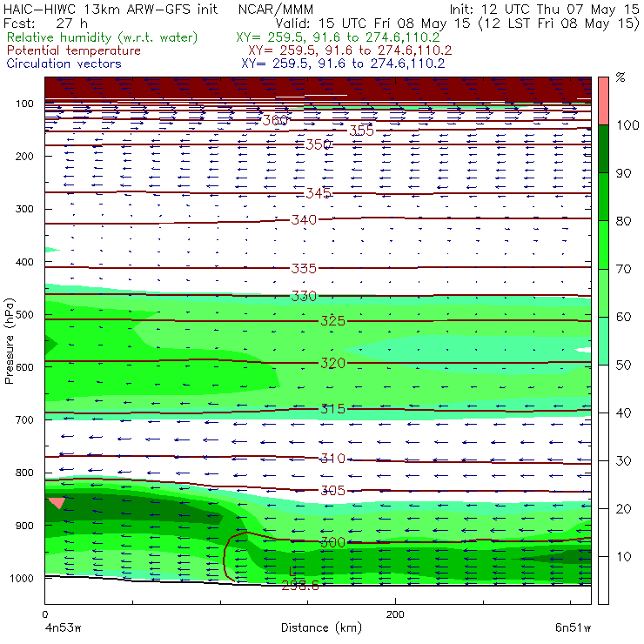The height and width of the screenshot is (644, 644).
Task: Click the 360 potential temperature contour label
Action: click(275, 120)
